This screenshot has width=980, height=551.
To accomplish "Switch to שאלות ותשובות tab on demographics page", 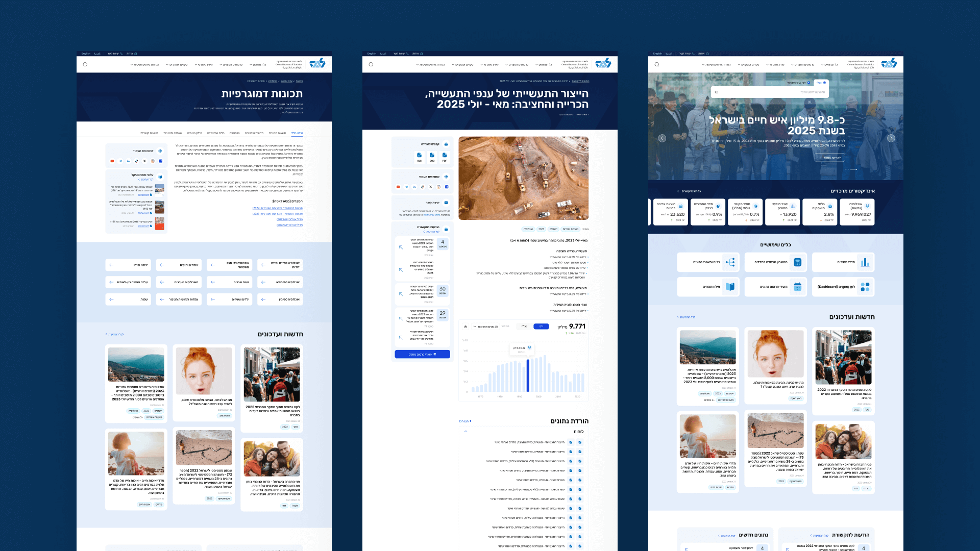I will tap(173, 133).
